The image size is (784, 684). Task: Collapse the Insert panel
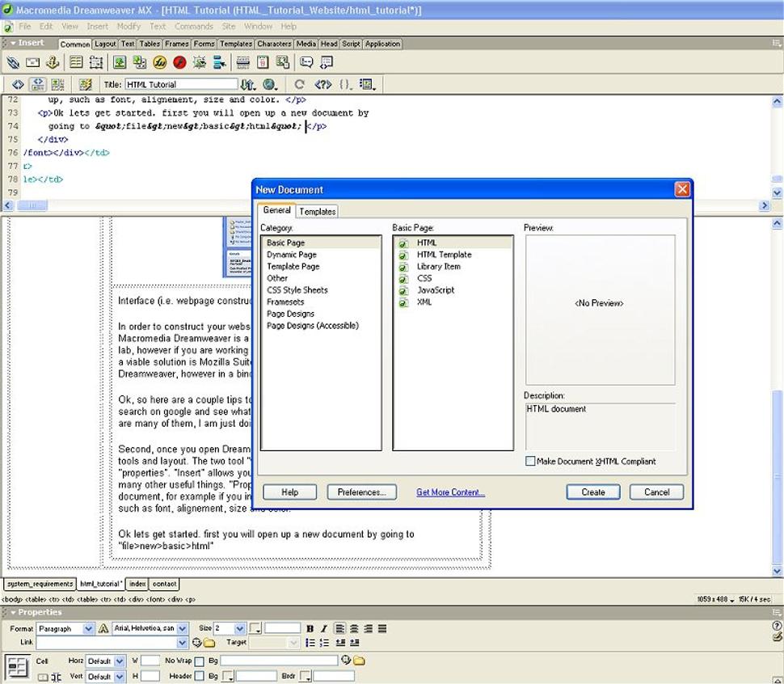point(14,43)
